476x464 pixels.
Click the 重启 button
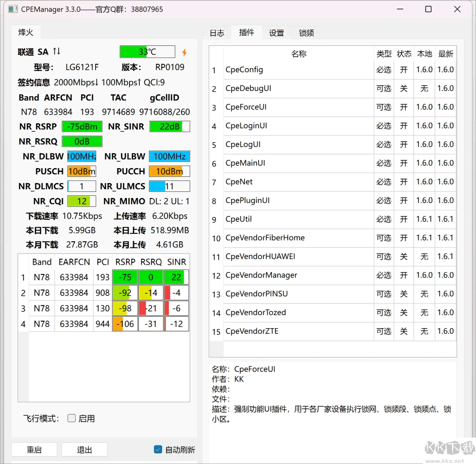point(34,449)
